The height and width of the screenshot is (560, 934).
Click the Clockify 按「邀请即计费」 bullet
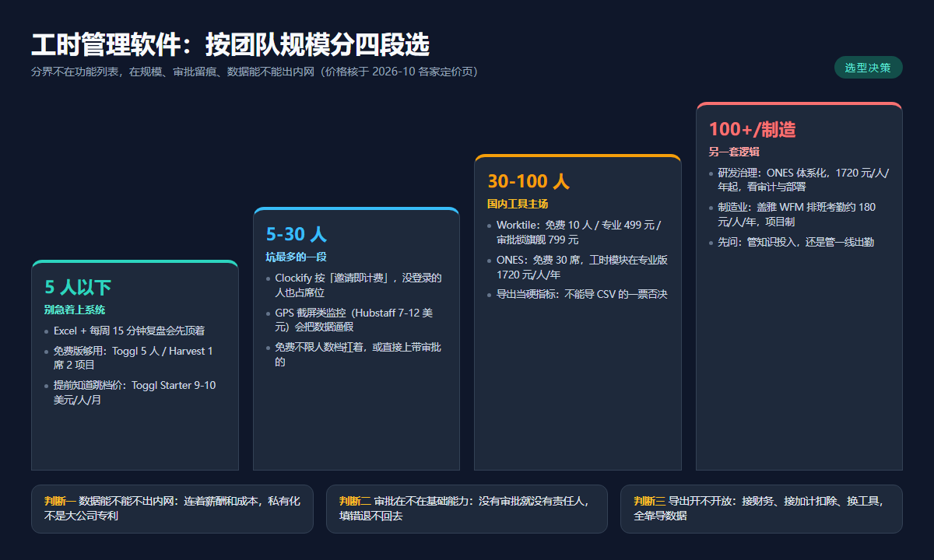(356, 285)
